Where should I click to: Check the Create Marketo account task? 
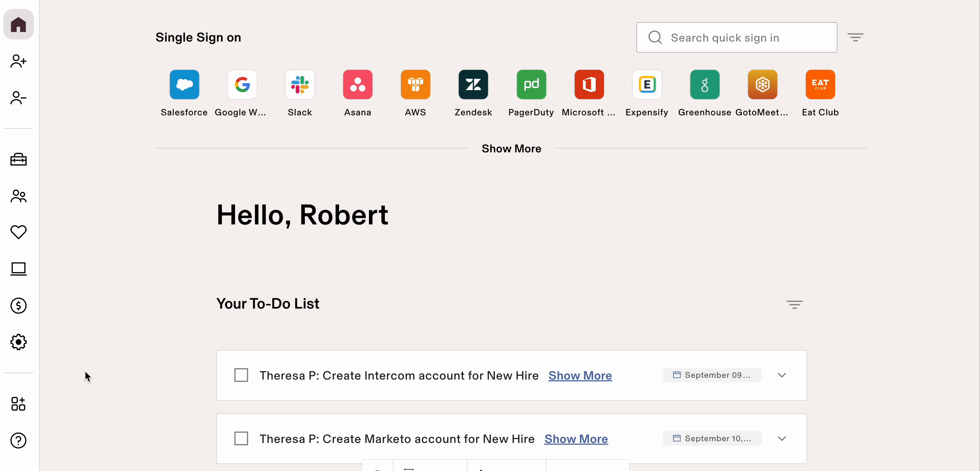point(241,439)
